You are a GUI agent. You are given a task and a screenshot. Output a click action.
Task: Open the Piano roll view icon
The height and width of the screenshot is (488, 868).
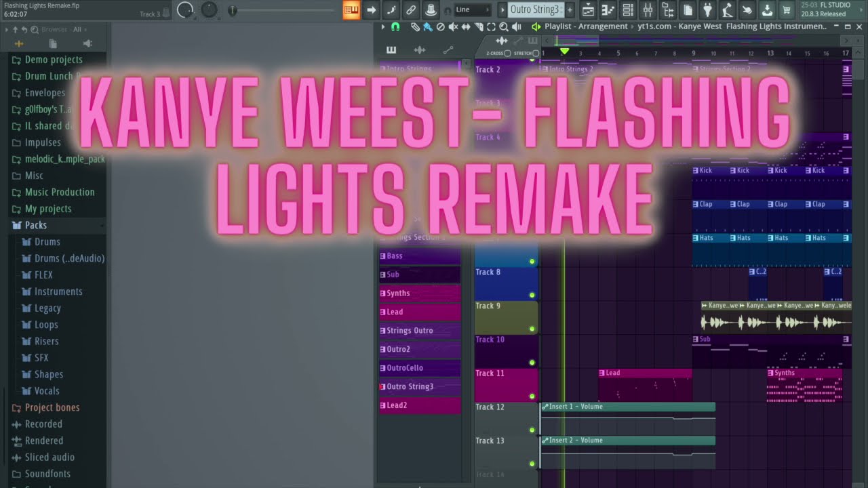(608, 9)
